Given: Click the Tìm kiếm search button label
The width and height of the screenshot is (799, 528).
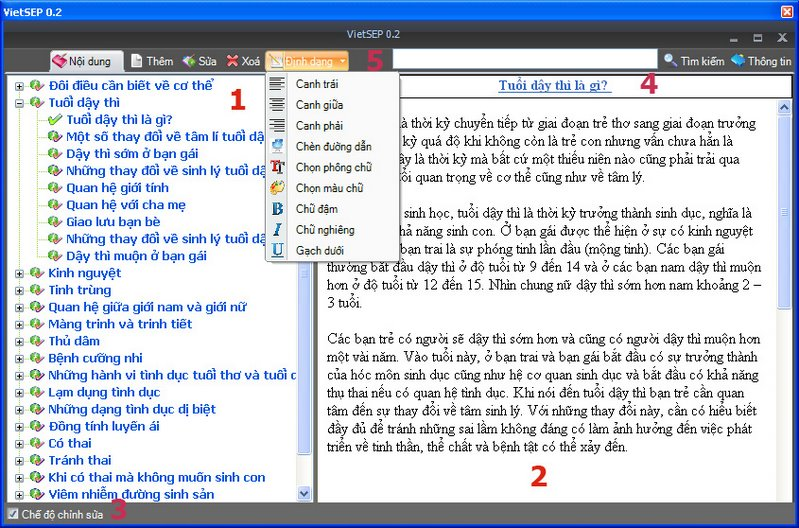Looking at the screenshot, I should (702, 61).
